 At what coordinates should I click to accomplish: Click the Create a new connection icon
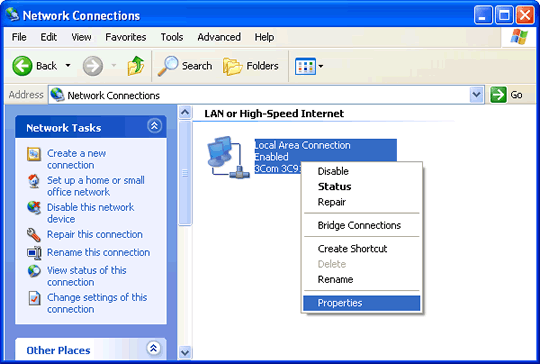click(x=34, y=154)
